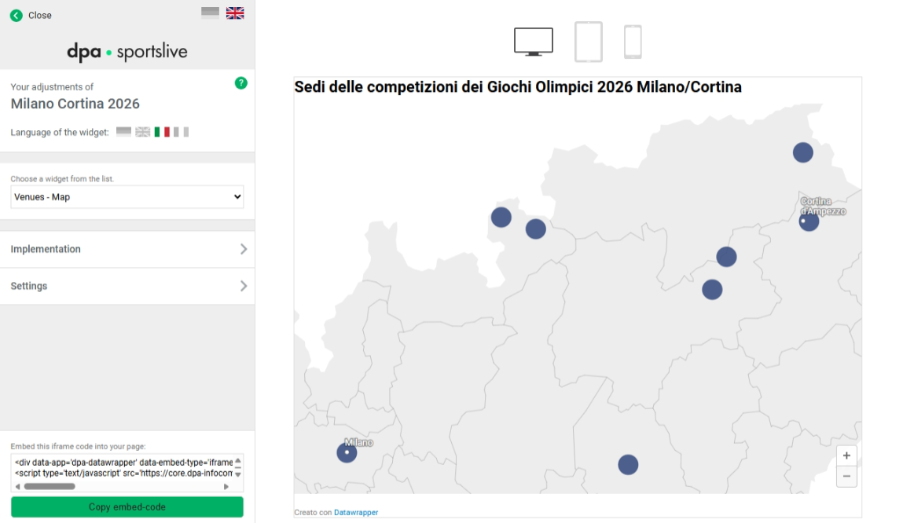Screen dimensions: 901x523
Task: Switch preview to mobile phone view
Action: click(632, 42)
